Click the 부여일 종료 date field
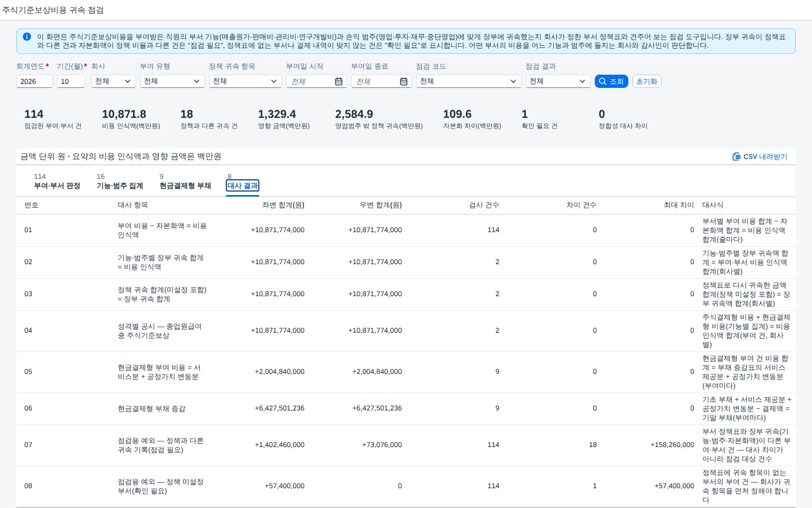812x508 pixels. 382,81
